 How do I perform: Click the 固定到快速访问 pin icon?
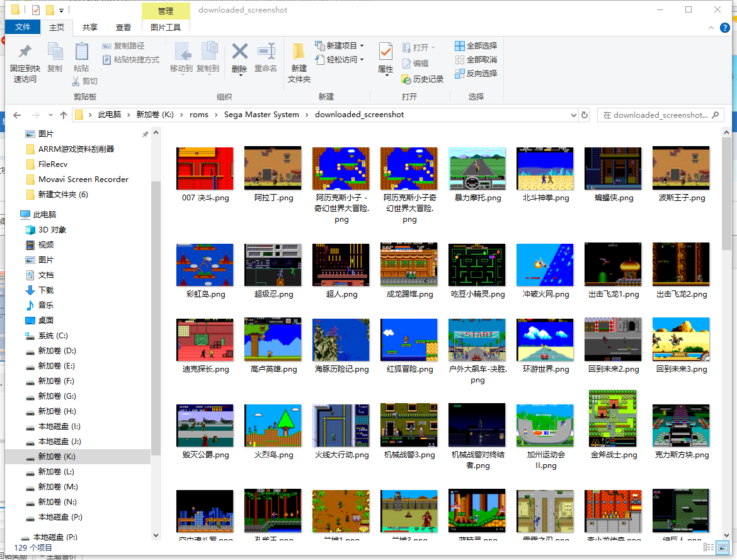[25, 52]
